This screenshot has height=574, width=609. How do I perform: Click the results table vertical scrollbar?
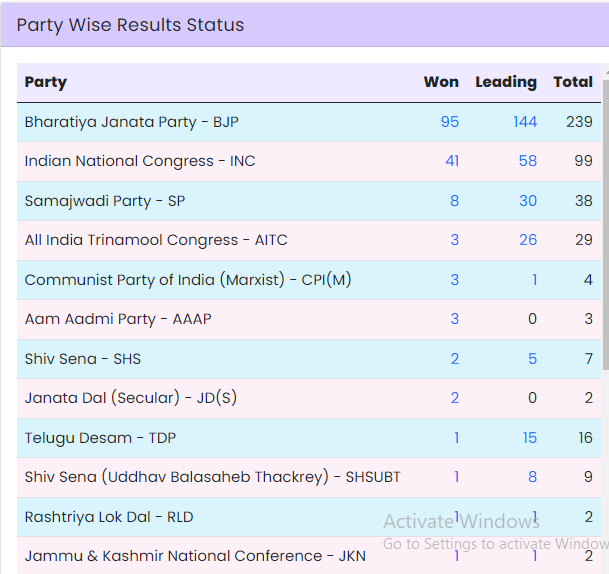pyautogui.click(x=604, y=220)
